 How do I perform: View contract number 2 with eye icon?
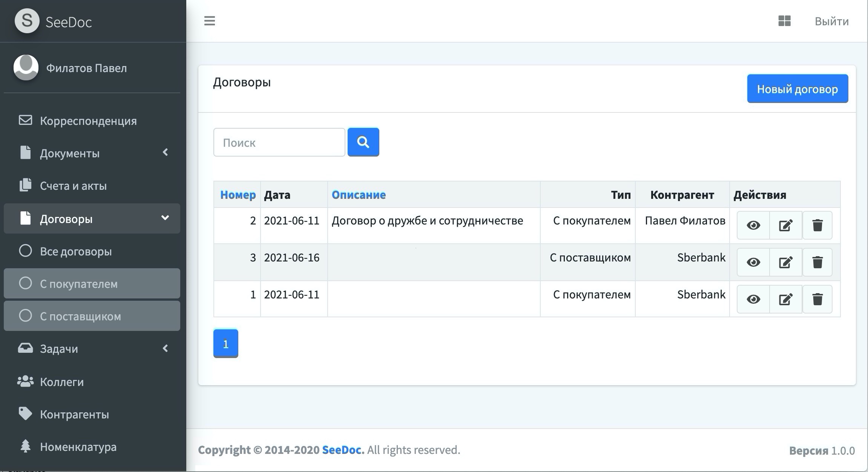click(x=753, y=225)
